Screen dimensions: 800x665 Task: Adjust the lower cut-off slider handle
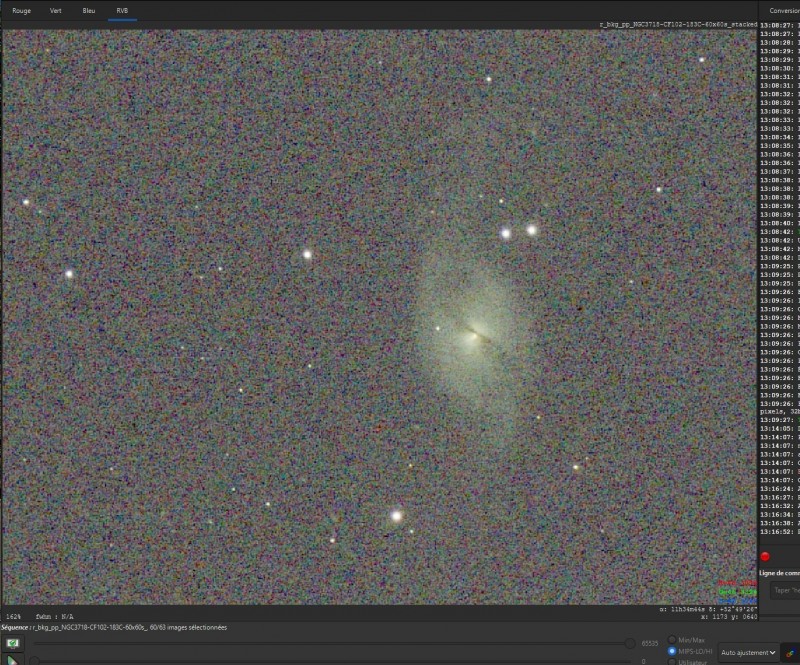point(34,661)
